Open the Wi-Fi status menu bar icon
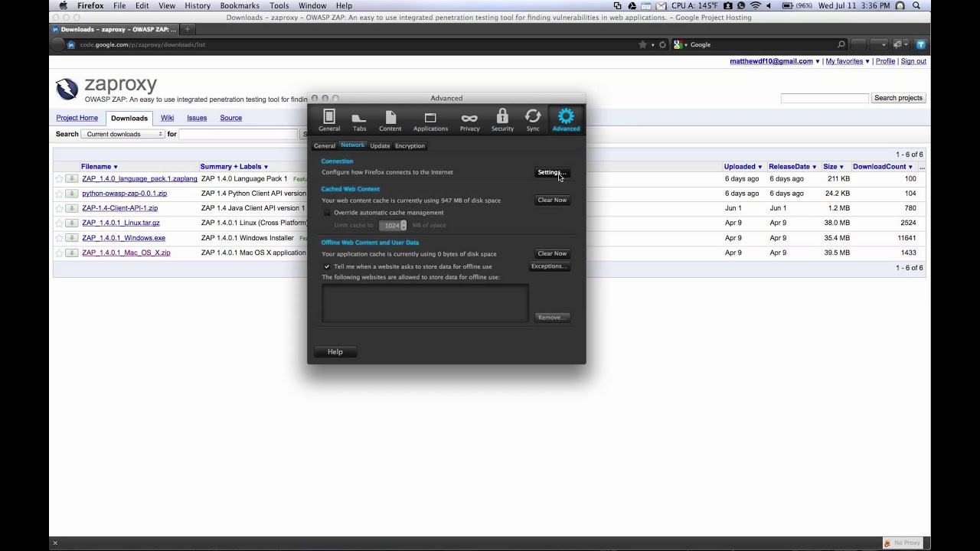The width and height of the screenshot is (980, 551). [x=756, y=5]
